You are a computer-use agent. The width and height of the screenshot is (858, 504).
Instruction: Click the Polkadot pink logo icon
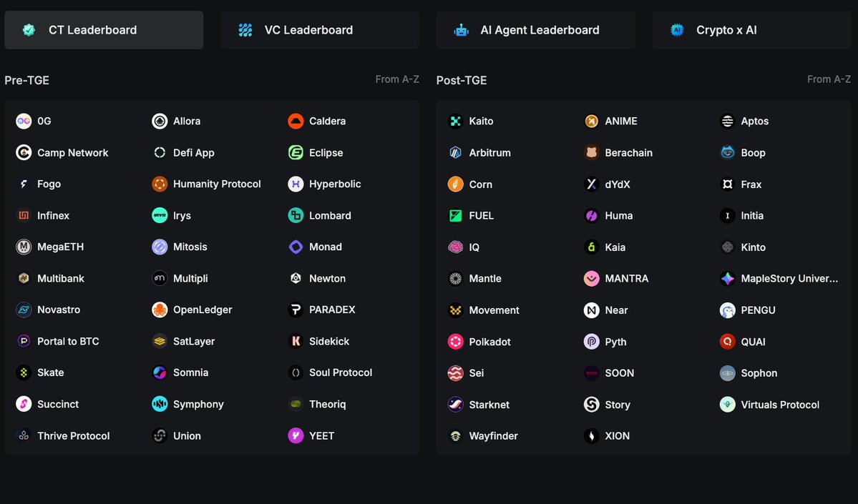click(x=455, y=342)
